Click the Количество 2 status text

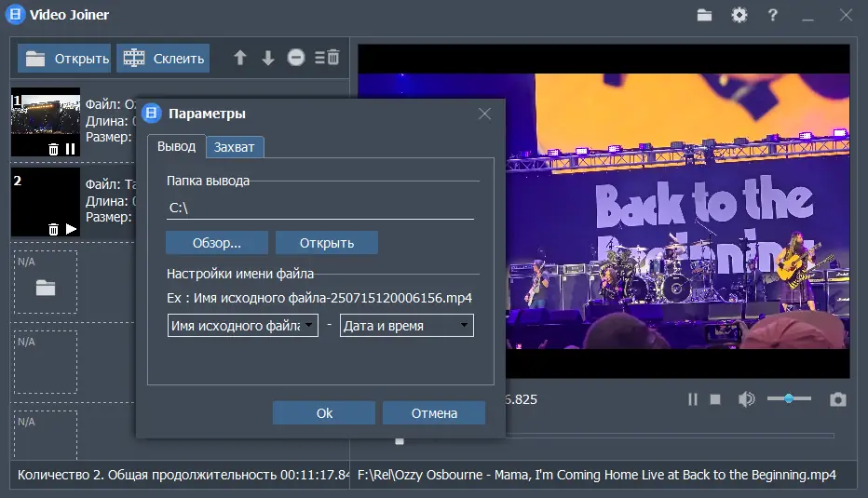point(183,475)
